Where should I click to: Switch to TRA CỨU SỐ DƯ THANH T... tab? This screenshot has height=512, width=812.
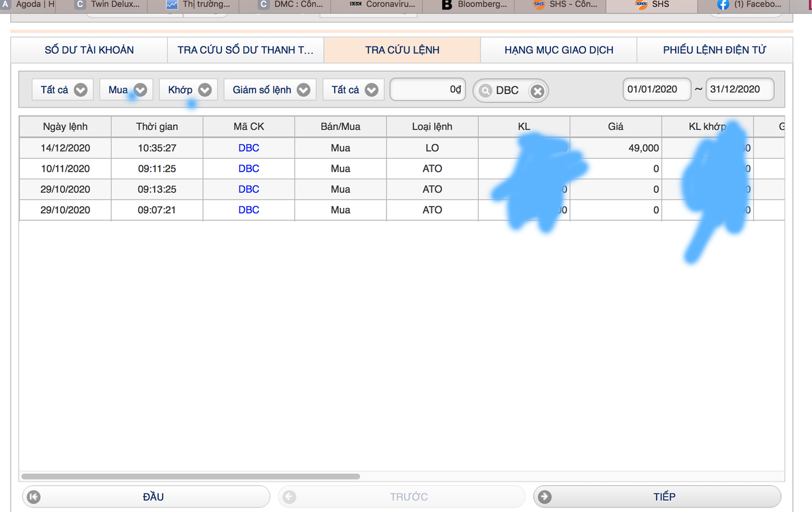tap(246, 50)
